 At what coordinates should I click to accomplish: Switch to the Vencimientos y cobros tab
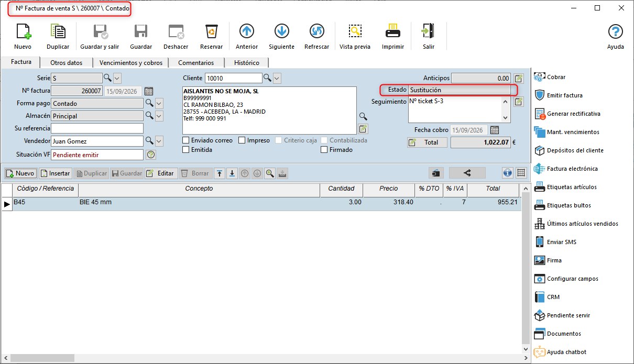point(131,63)
